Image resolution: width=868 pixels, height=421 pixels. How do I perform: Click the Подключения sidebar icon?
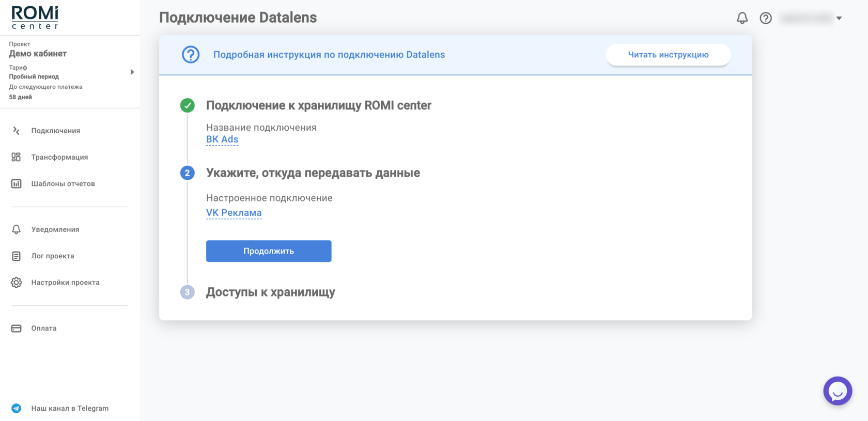(17, 131)
